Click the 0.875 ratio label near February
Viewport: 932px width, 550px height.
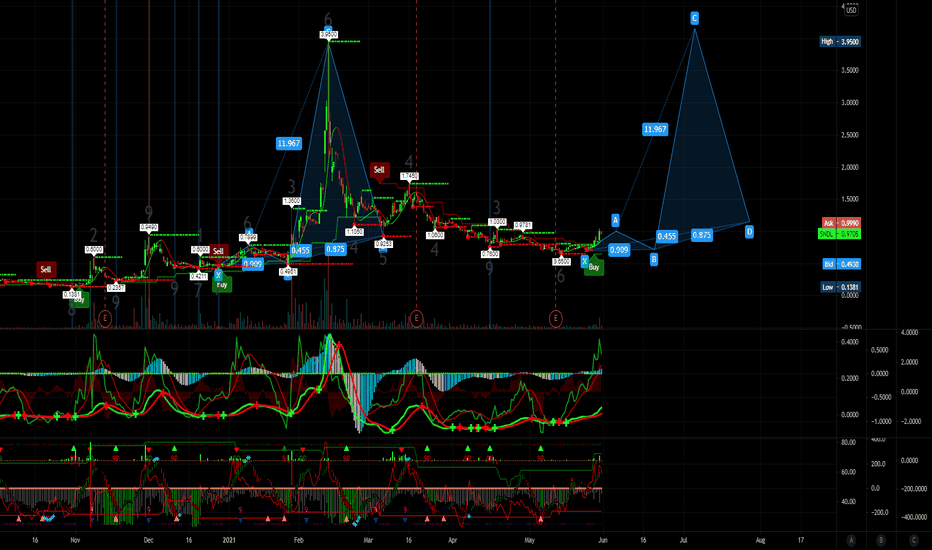pyautogui.click(x=336, y=249)
